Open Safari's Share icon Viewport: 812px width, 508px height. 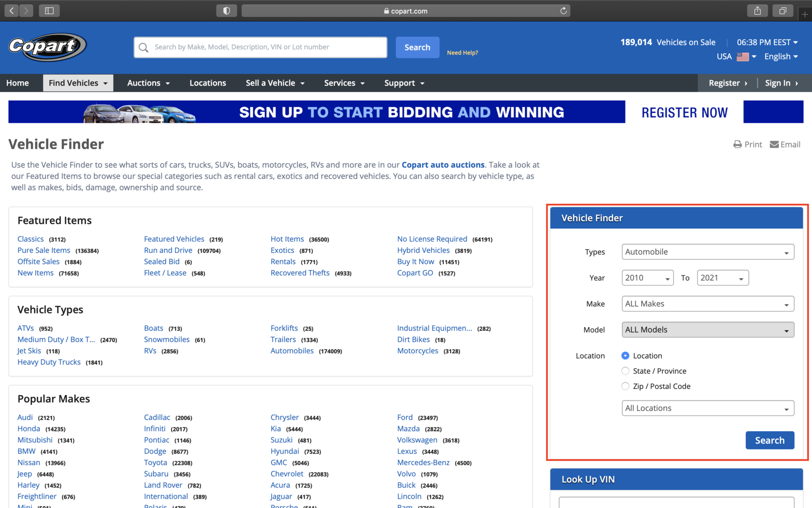click(x=757, y=11)
